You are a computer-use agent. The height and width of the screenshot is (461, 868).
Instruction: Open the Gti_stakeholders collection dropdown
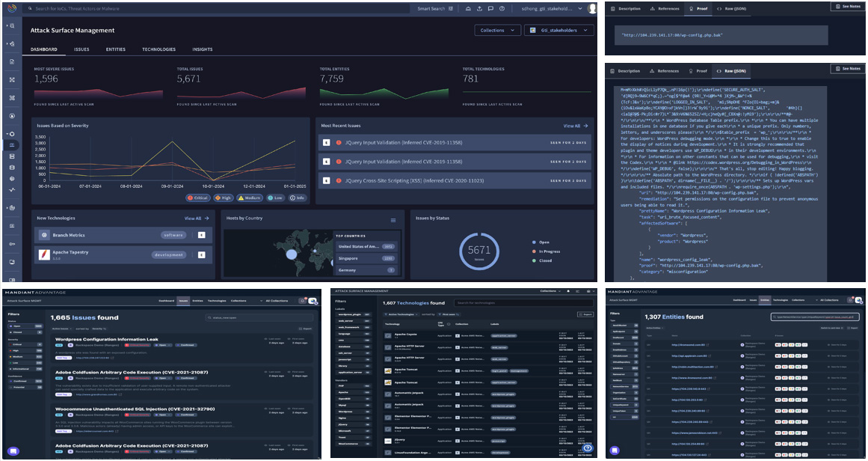click(x=558, y=31)
